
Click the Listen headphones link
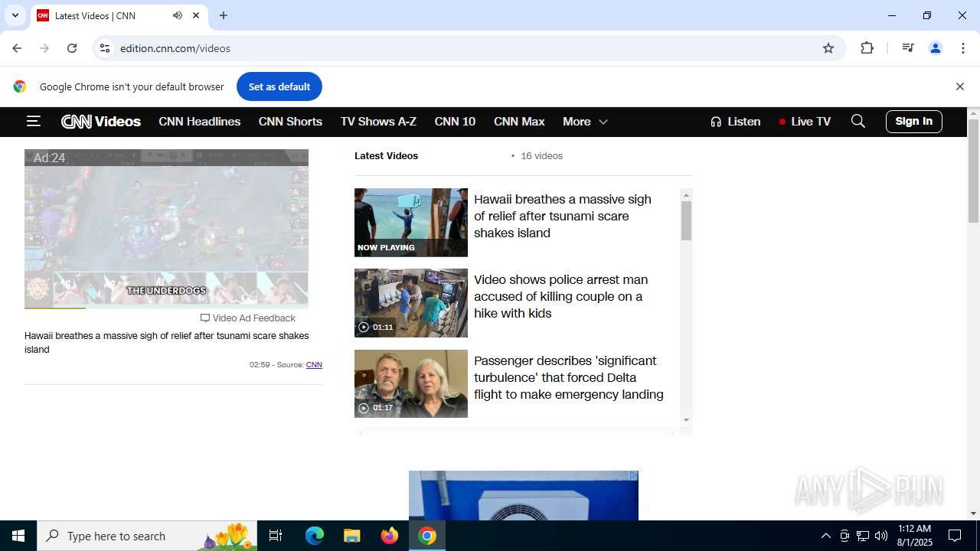point(736,122)
